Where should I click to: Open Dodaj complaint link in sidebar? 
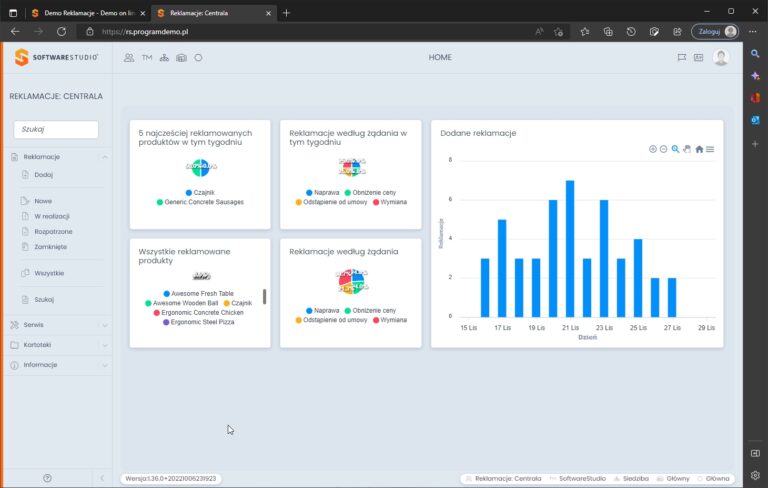click(43, 174)
